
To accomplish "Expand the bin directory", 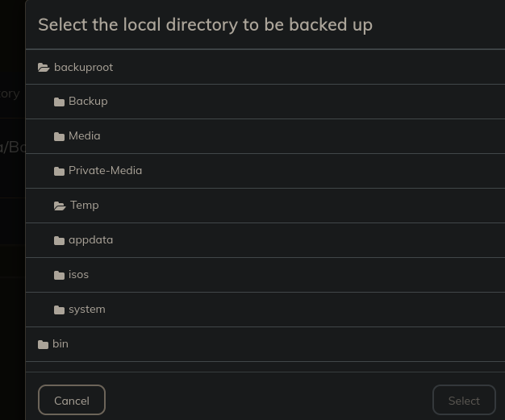I will click(x=61, y=343).
